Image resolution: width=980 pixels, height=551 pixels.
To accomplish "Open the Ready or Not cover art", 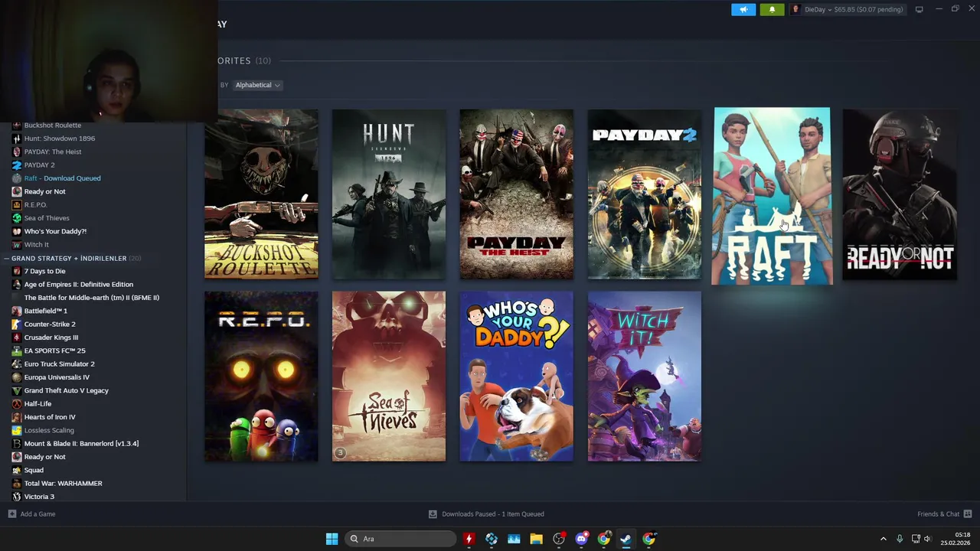I will (x=900, y=194).
